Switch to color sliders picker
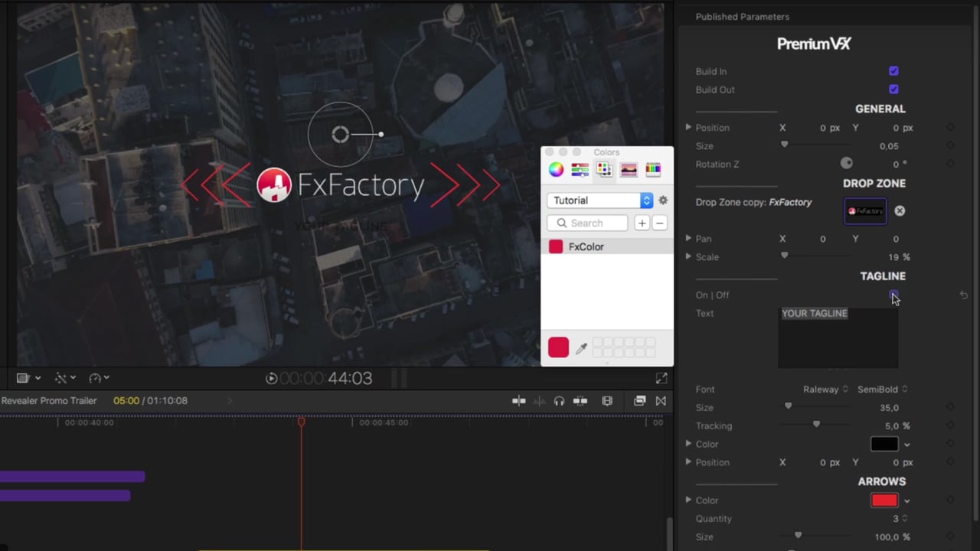Viewport: 980px width, 551px height. pyautogui.click(x=580, y=170)
